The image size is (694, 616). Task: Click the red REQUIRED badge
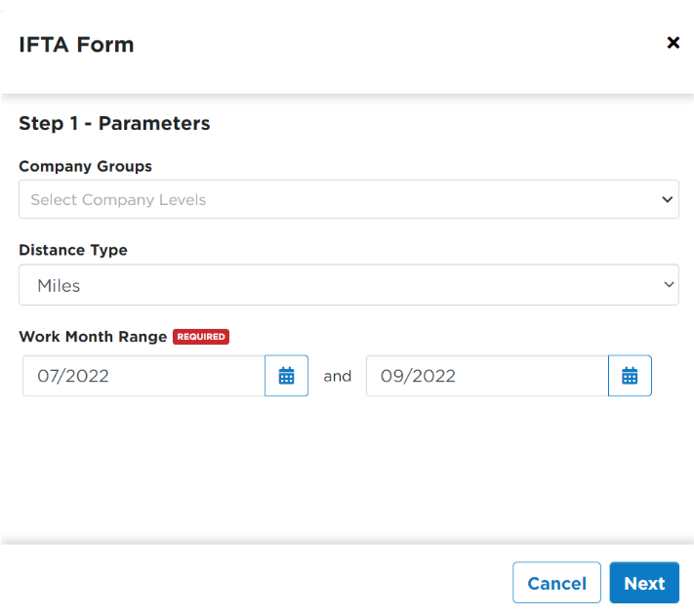coord(201,337)
